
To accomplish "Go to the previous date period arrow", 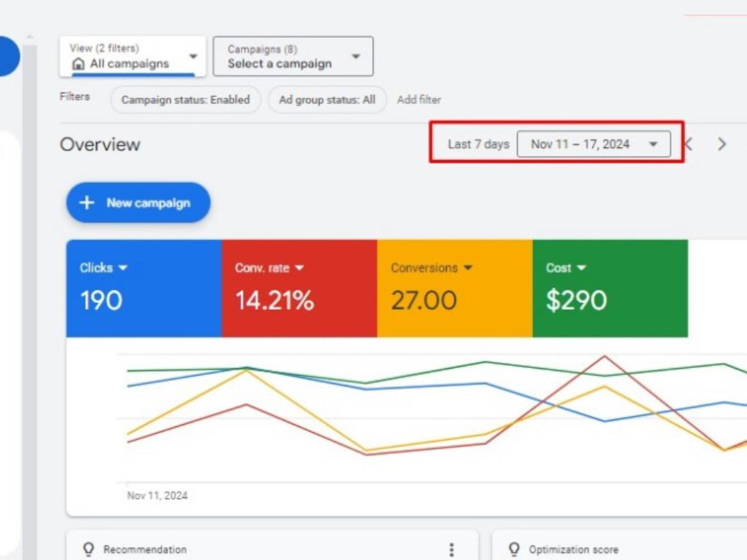I will click(x=689, y=144).
